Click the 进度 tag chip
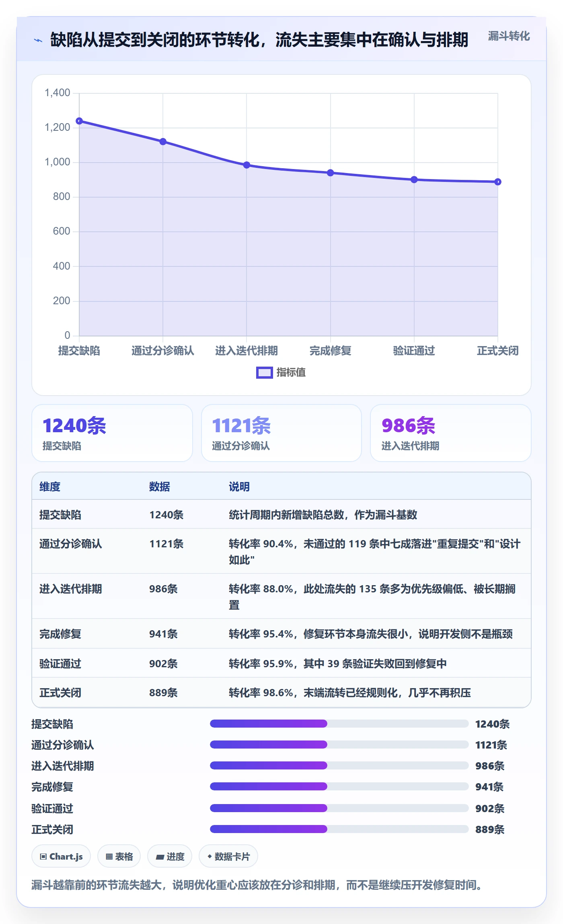This screenshot has width=563, height=924. pyautogui.click(x=170, y=856)
